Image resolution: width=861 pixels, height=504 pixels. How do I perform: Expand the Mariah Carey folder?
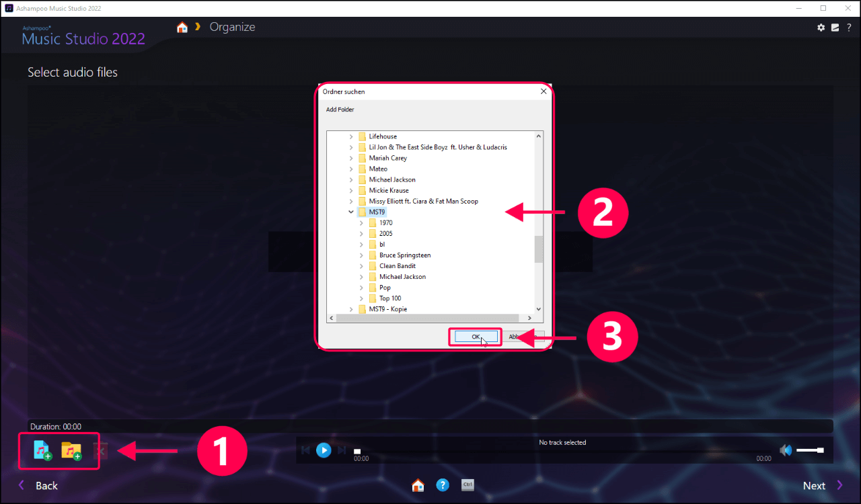[x=351, y=158]
